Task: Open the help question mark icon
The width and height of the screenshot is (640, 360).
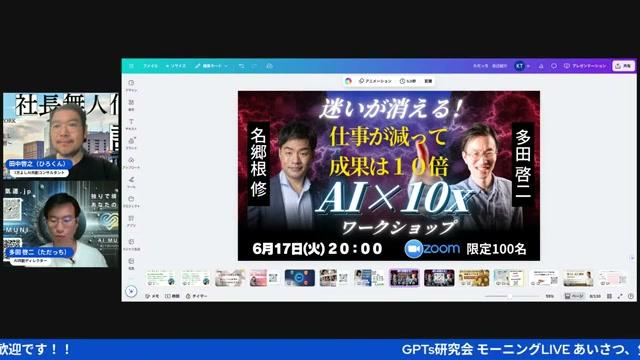Action: pos(631,296)
